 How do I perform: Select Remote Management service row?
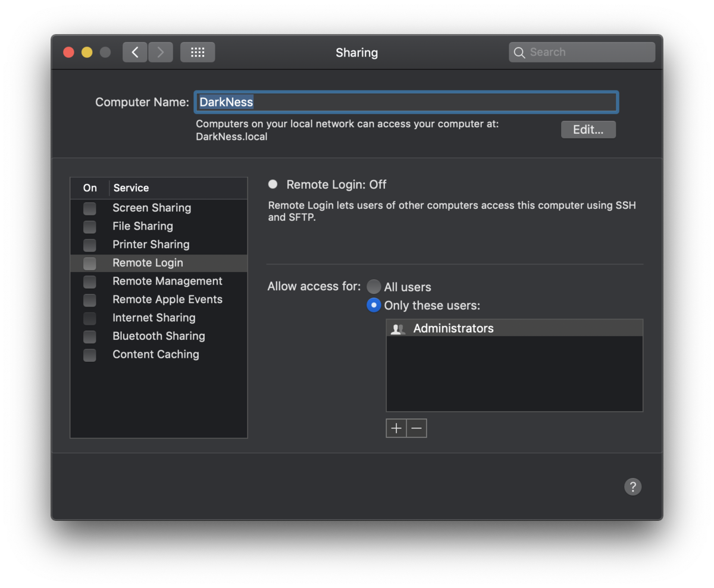pos(159,282)
